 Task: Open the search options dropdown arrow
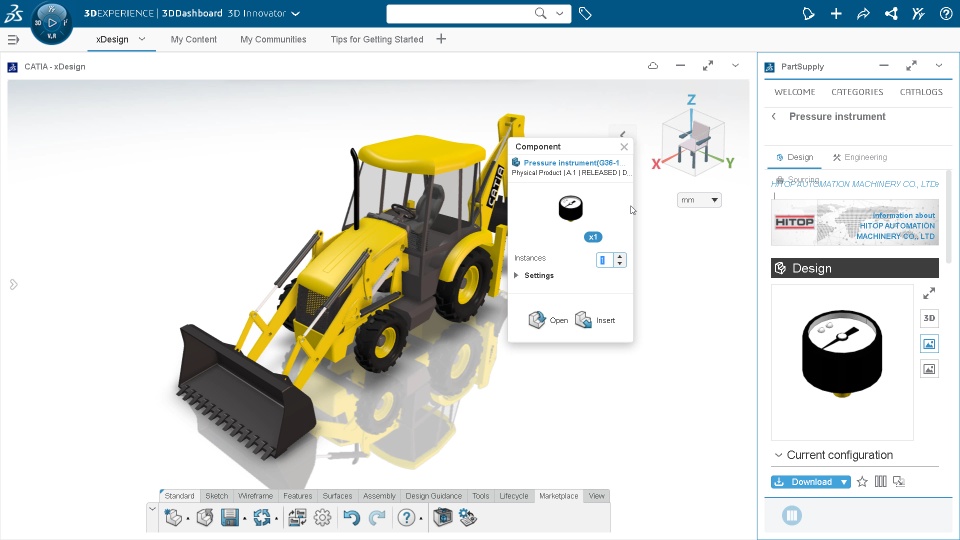point(560,13)
